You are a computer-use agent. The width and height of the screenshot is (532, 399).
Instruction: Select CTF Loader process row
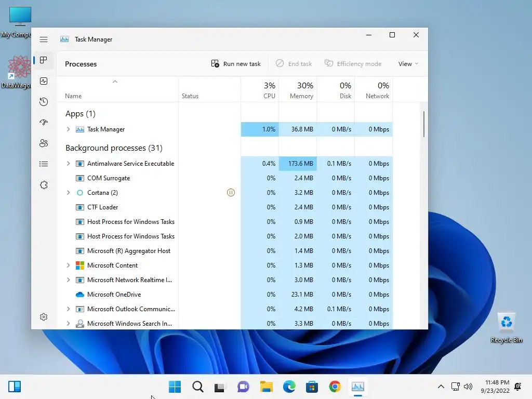[224, 207]
